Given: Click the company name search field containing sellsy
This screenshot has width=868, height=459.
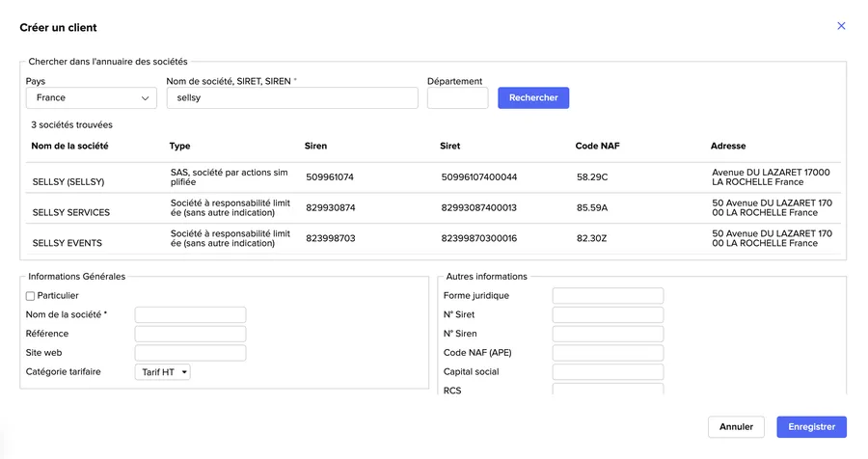Looking at the screenshot, I should point(292,98).
